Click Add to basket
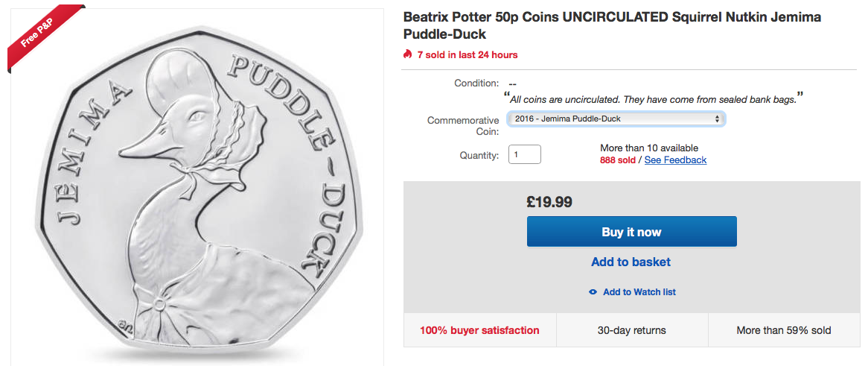The width and height of the screenshot is (868, 366). (x=631, y=262)
